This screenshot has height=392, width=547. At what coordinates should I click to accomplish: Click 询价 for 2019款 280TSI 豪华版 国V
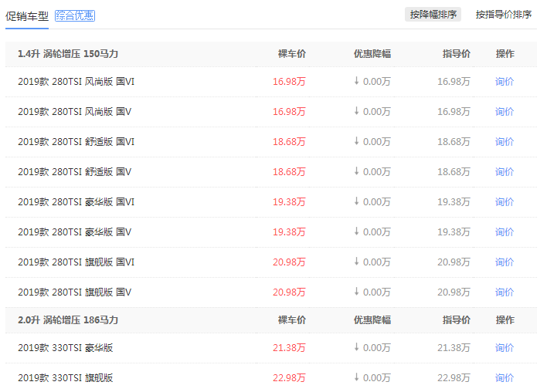coord(505,232)
